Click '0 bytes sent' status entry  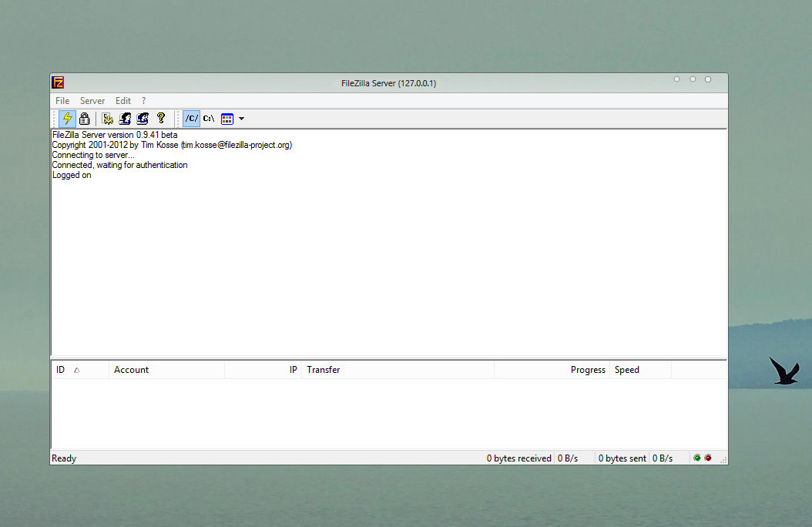tap(622, 458)
